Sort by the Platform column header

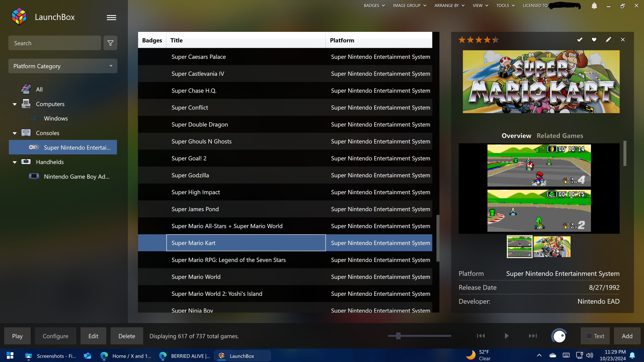point(379,40)
